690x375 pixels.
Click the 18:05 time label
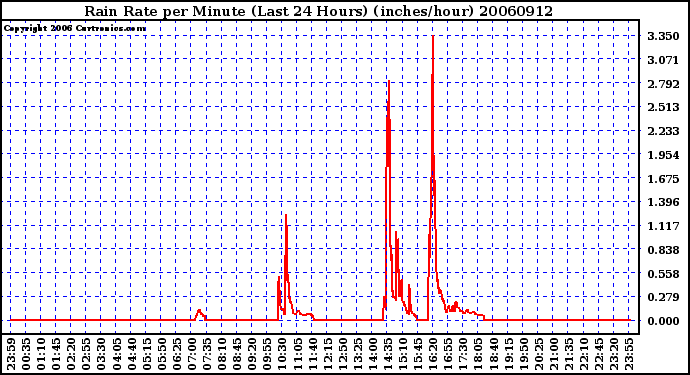(478, 354)
